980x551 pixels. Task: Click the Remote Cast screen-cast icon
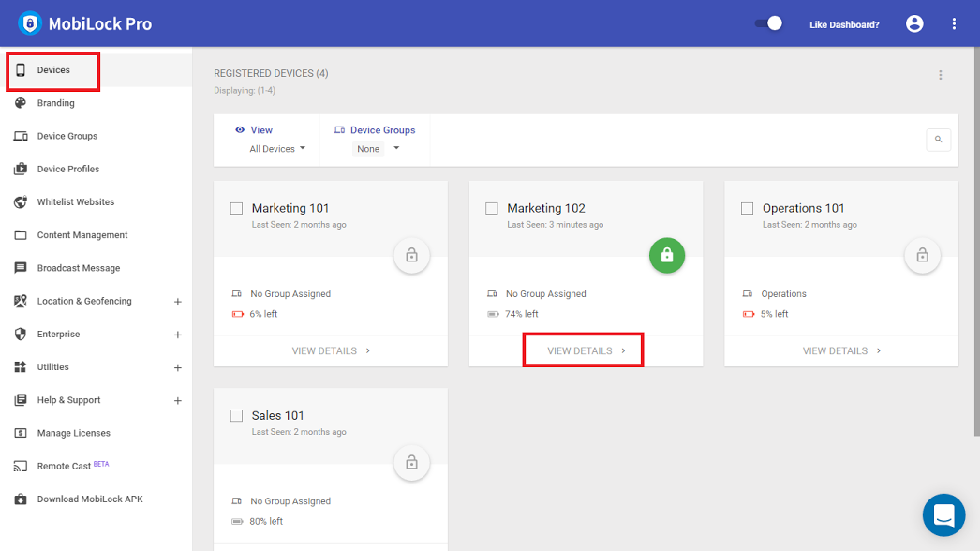21,466
